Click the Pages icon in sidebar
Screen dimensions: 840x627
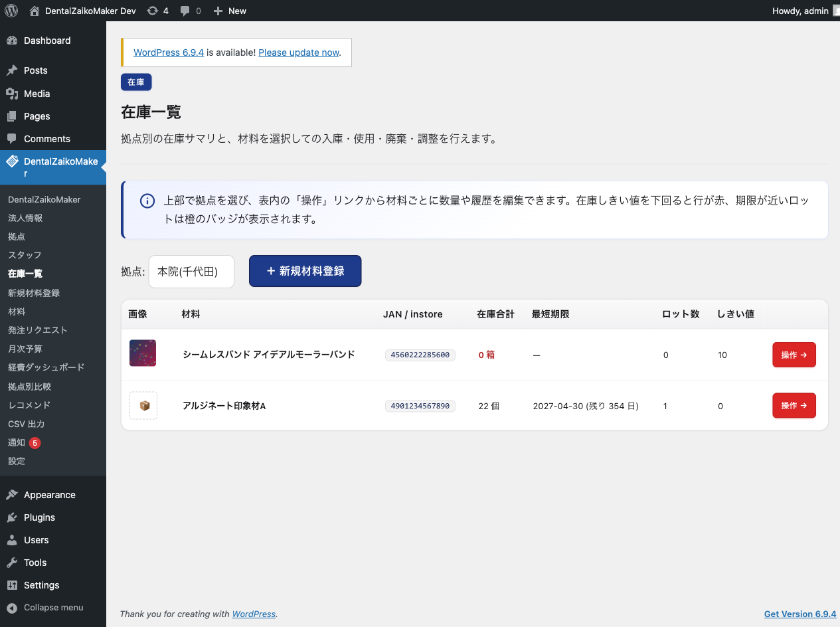(12, 116)
